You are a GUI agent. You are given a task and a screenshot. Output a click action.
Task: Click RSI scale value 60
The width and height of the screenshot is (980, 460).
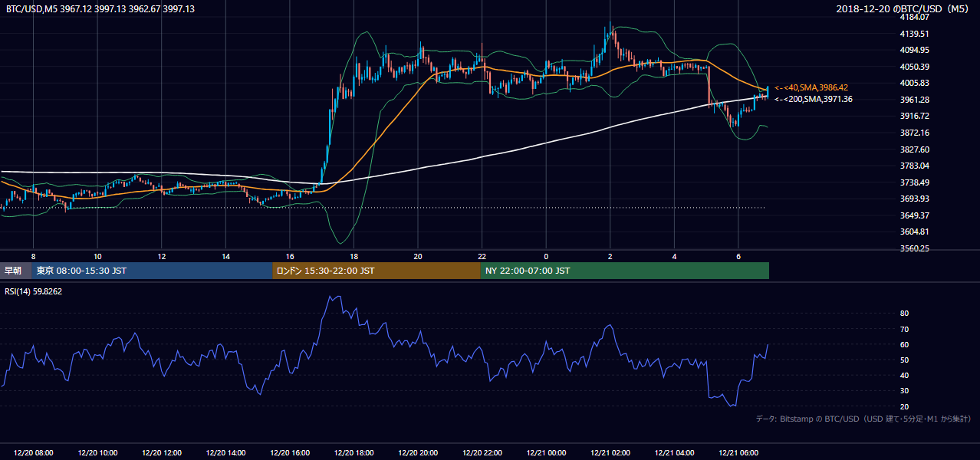pyautogui.click(x=904, y=344)
